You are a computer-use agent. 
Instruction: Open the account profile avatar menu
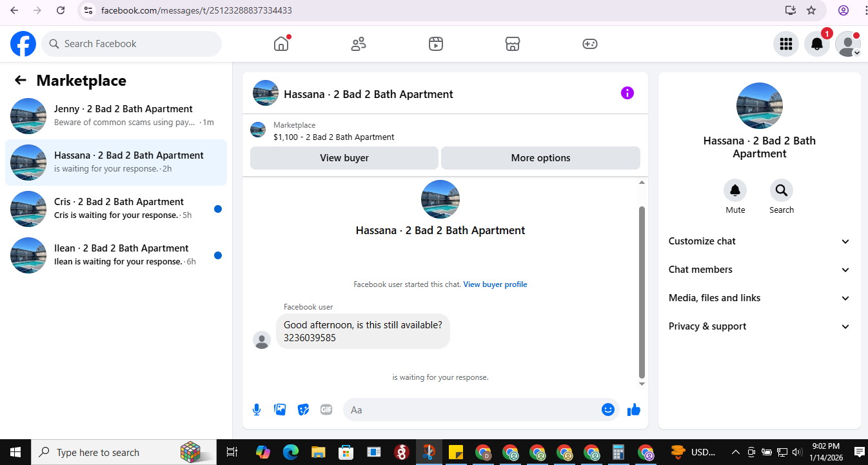pos(848,44)
